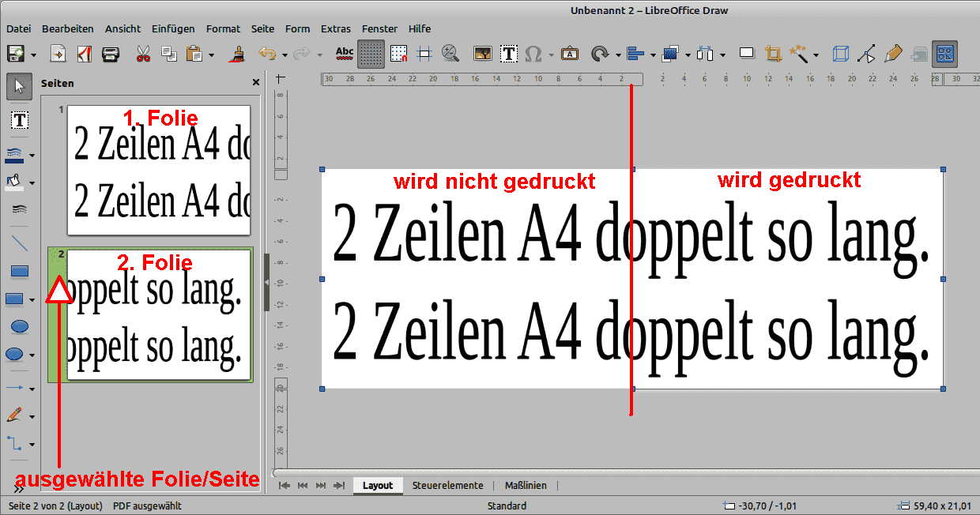Image resolution: width=980 pixels, height=515 pixels.
Task: Open Filter dropdown arrow
Action: tap(816, 55)
